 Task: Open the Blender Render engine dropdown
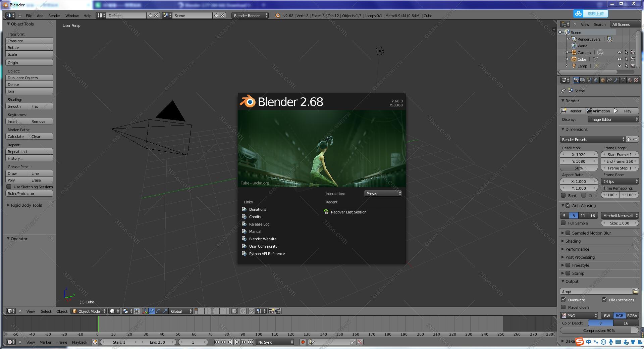tap(250, 16)
